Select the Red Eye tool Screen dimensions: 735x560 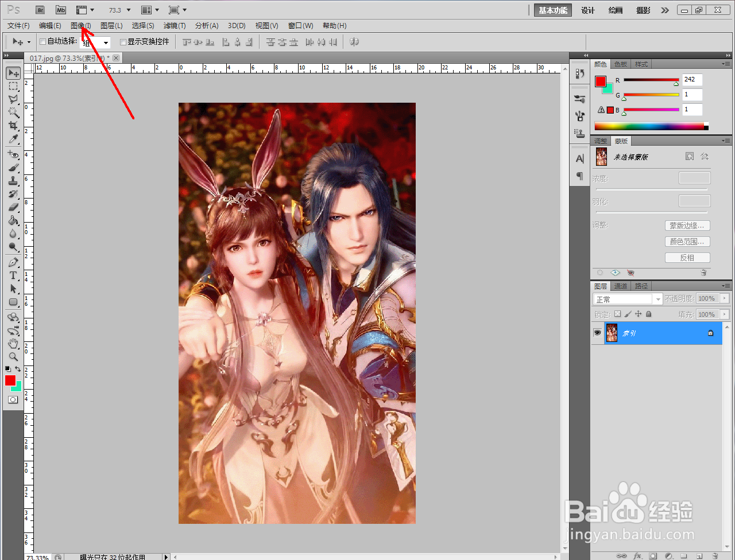pyautogui.click(x=13, y=154)
